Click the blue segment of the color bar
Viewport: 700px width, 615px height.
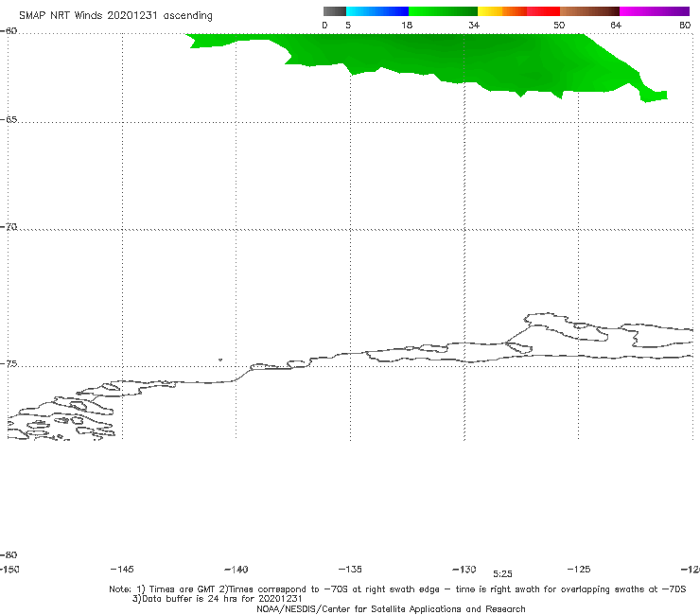pyautogui.click(x=377, y=11)
